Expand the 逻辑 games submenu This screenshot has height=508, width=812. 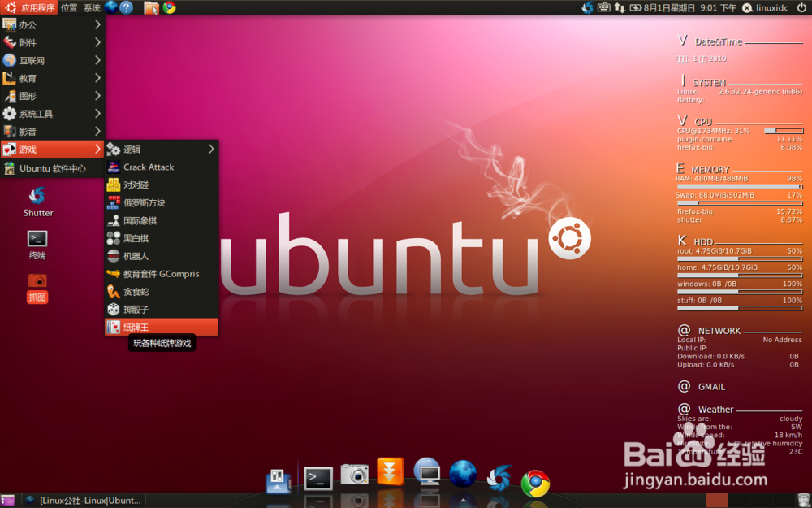click(162, 150)
